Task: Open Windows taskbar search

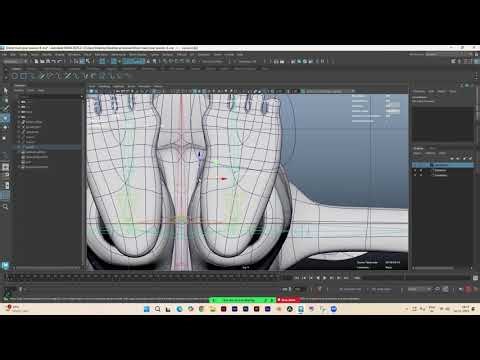Action: (157, 309)
